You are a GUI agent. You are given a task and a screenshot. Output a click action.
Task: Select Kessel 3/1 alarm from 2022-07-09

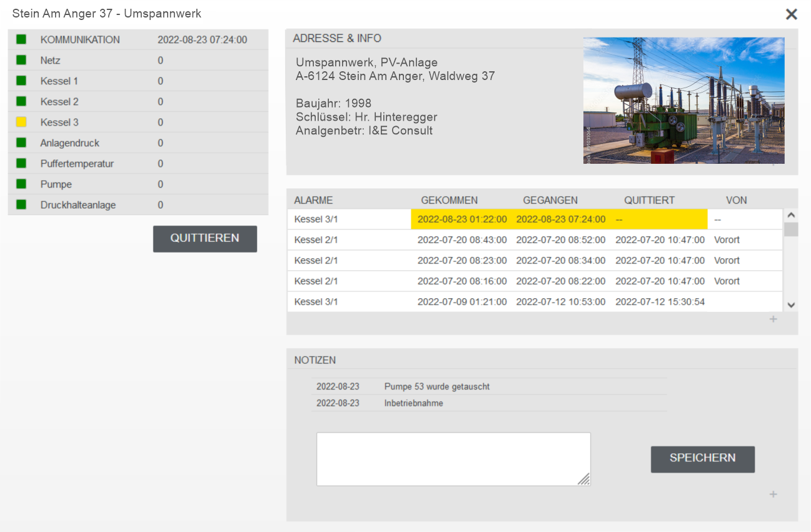(x=535, y=302)
